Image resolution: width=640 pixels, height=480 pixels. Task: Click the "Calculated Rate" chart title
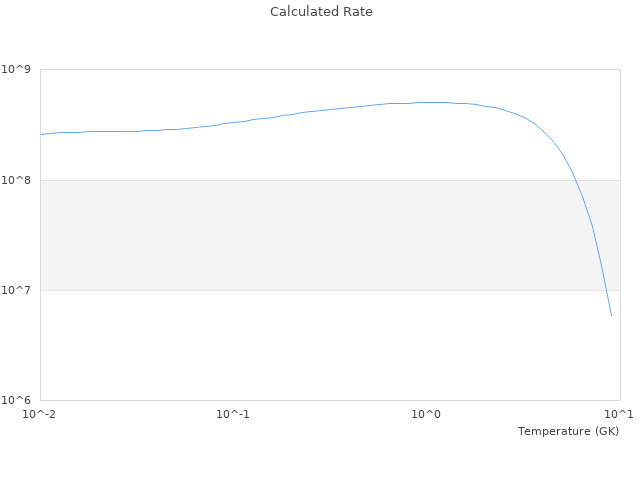pyautogui.click(x=320, y=12)
